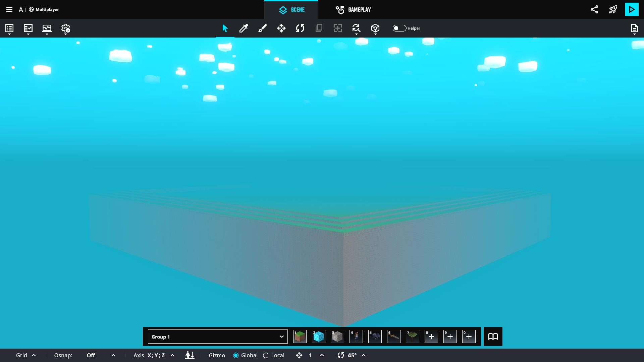
Task: Select the stone block in slot 3
Action: pos(337,337)
